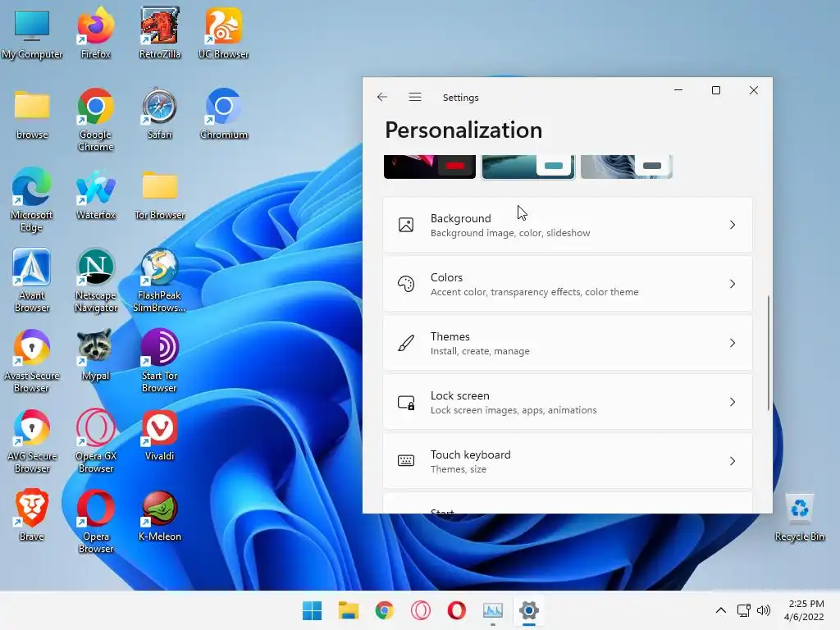Viewport: 840px width, 630px height.
Task: Click chevron on the Lock screen row
Action: point(733,402)
